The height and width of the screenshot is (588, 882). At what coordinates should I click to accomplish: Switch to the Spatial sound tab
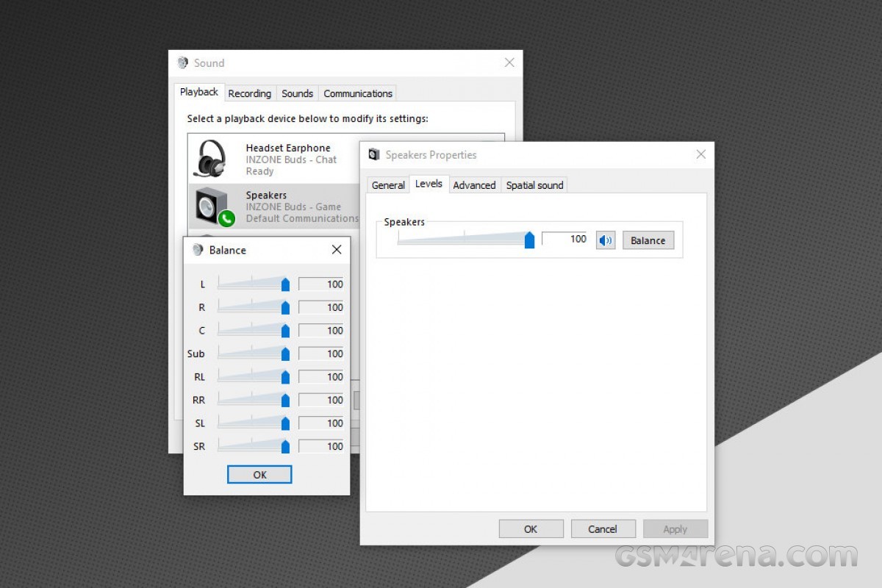coord(534,185)
